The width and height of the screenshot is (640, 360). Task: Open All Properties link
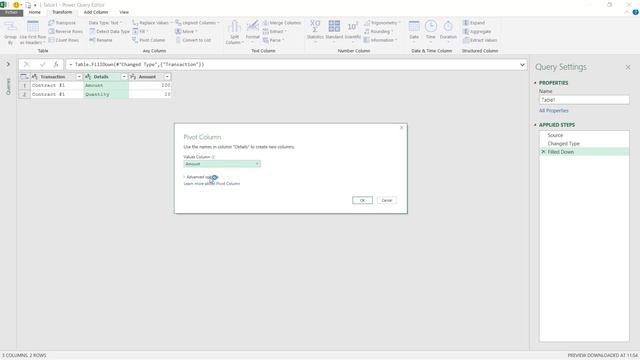tap(553, 111)
